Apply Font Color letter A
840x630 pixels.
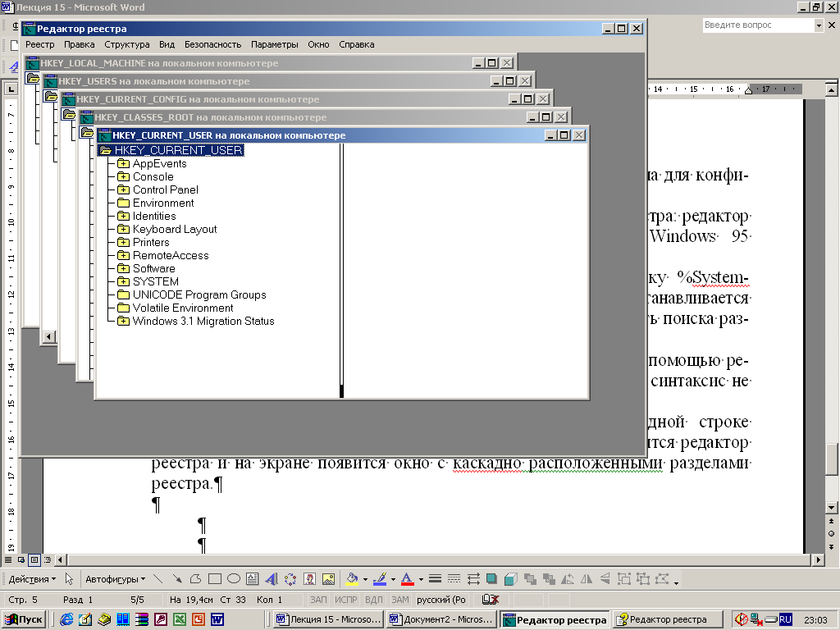pyautogui.click(x=407, y=579)
